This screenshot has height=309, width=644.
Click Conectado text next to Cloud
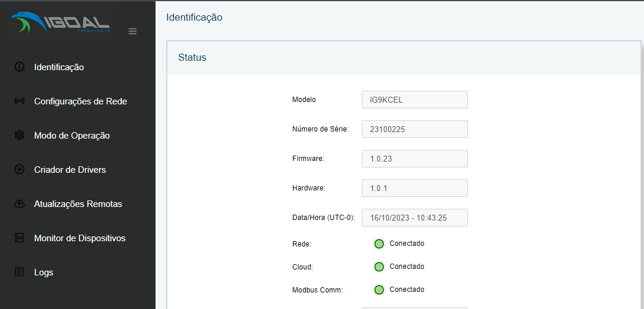coord(407,267)
